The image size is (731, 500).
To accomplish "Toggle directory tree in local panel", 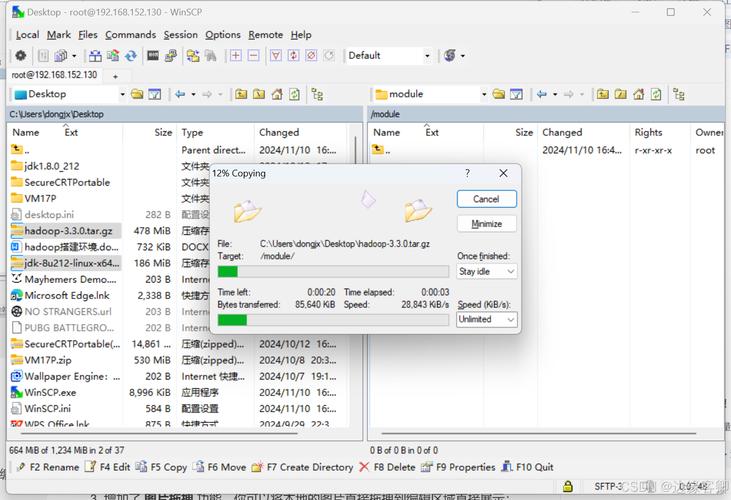I will pos(317,94).
